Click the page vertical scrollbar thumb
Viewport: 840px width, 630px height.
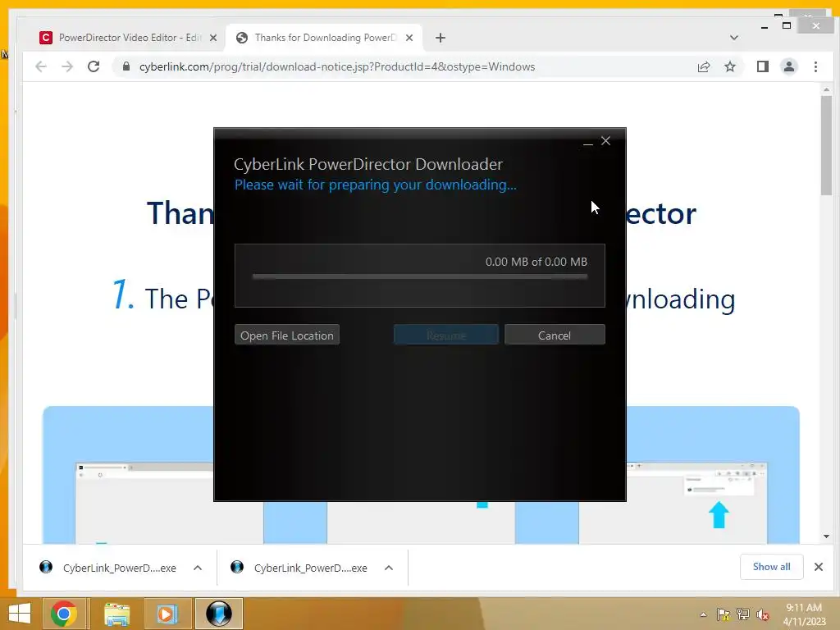[x=826, y=146]
